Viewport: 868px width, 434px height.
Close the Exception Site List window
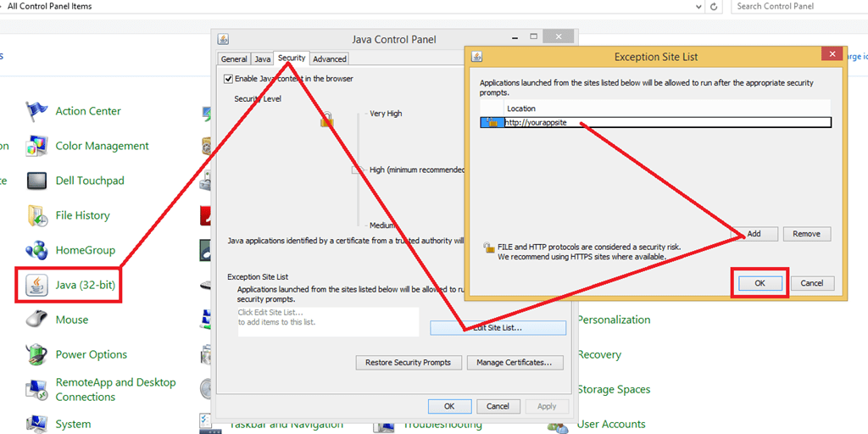(832, 53)
